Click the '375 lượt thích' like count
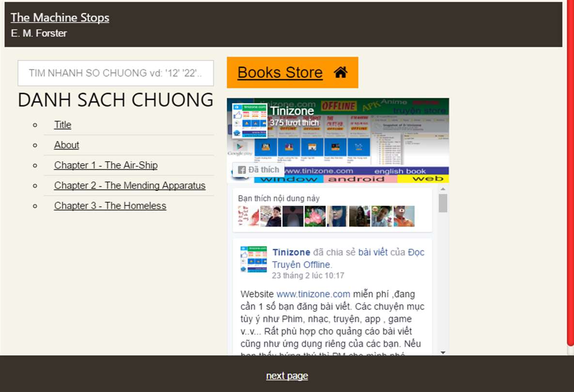Image resolution: width=574 pixels, height=392 pixels. (295, 123)
